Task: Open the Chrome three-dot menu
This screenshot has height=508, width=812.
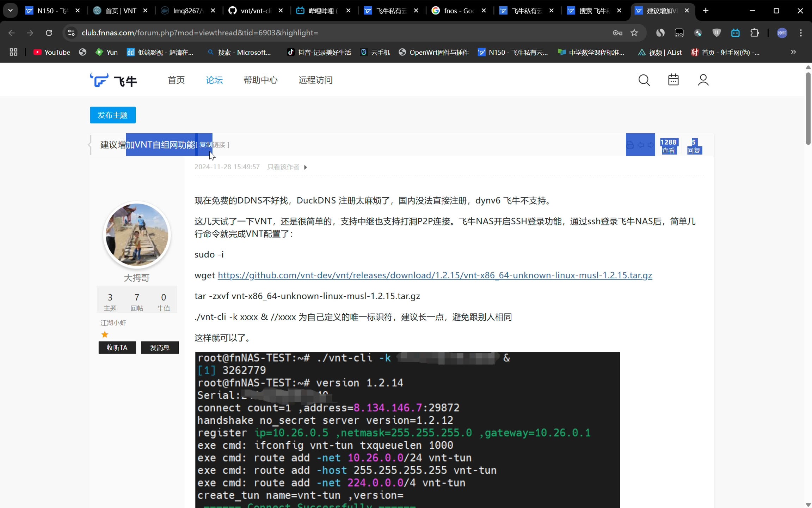Action: (x=801, y=33)
